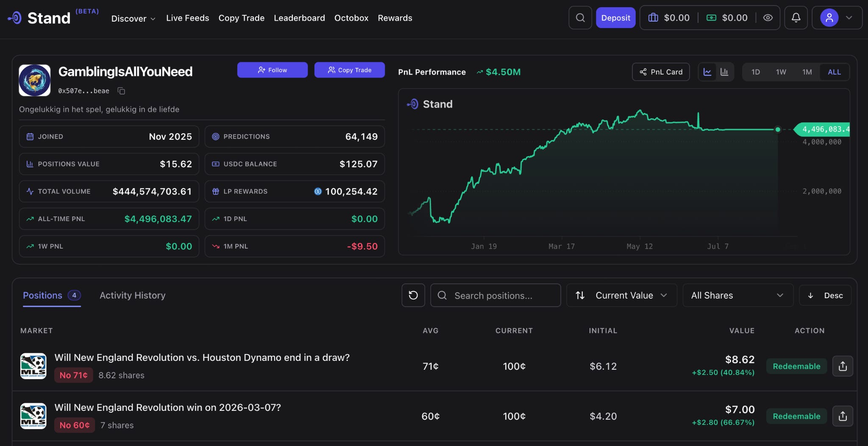Open market 'Will New England Revolution vs. Houston Dynamo end in a draw?'
This screenshot has width=868, height=446.
tap(202, 357)
